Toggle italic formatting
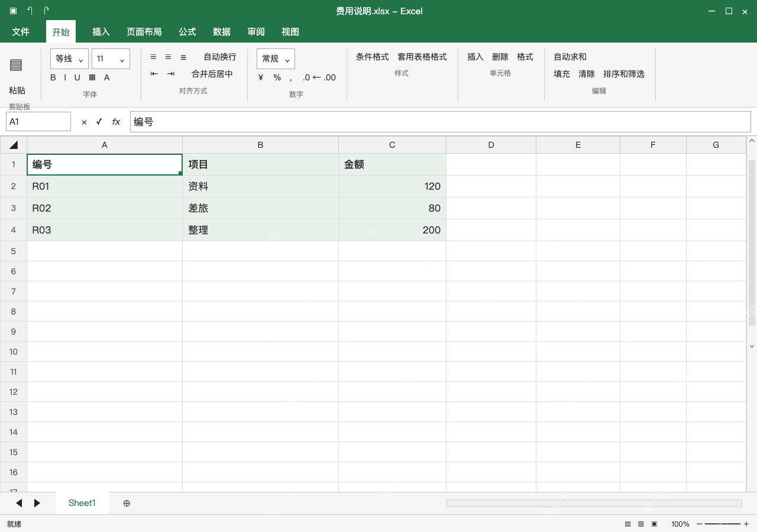Image resolution: width=757 pixels, height=532 pixels. tap(65, 77)
